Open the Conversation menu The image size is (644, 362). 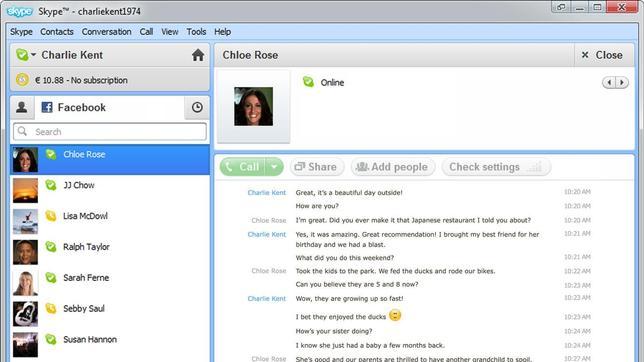pos(106,32)
